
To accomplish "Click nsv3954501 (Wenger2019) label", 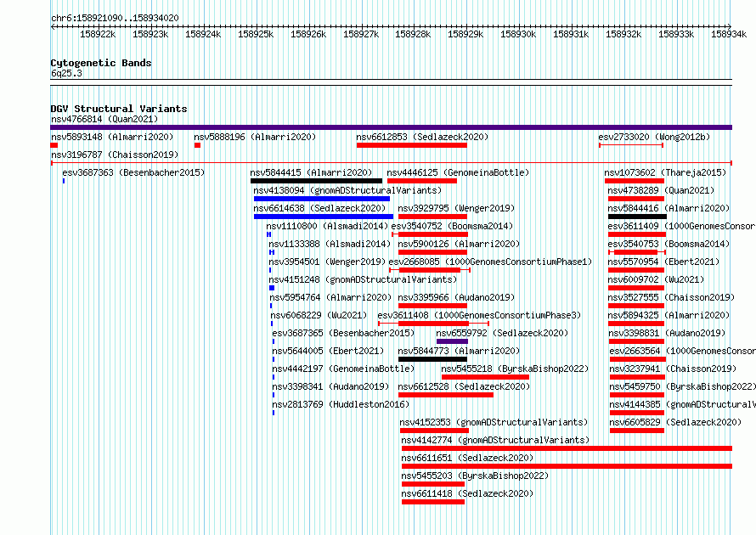I will (327, 262).
